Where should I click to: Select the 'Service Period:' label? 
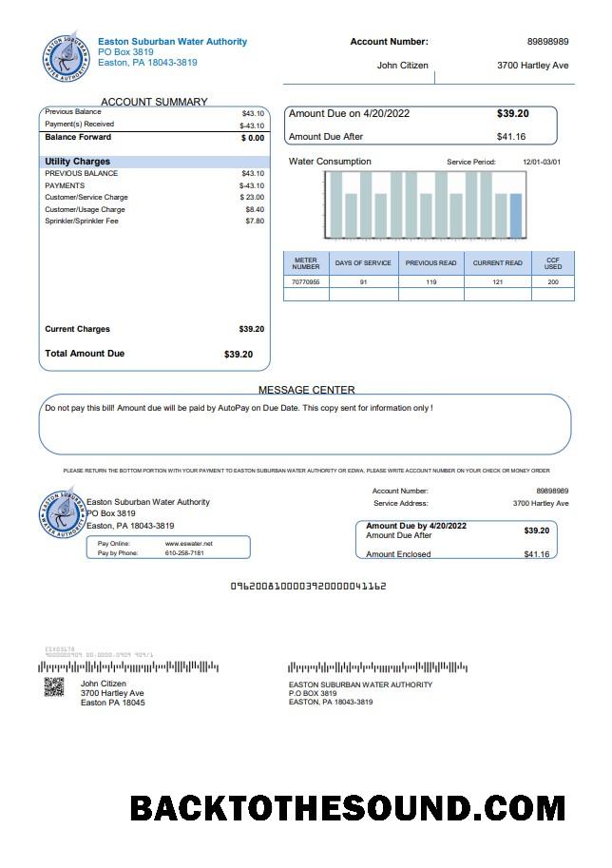tap(471, 163)
